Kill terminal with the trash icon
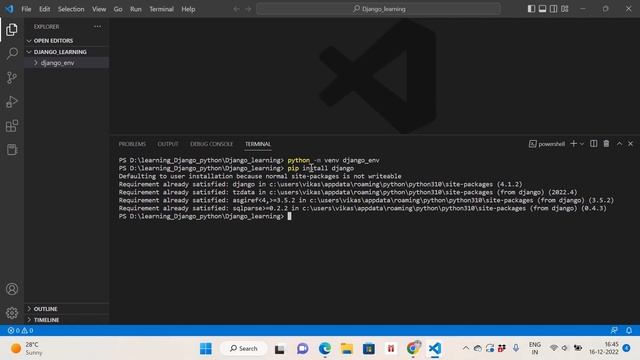This screenshot has height=360, width=640. coord(607,144)
